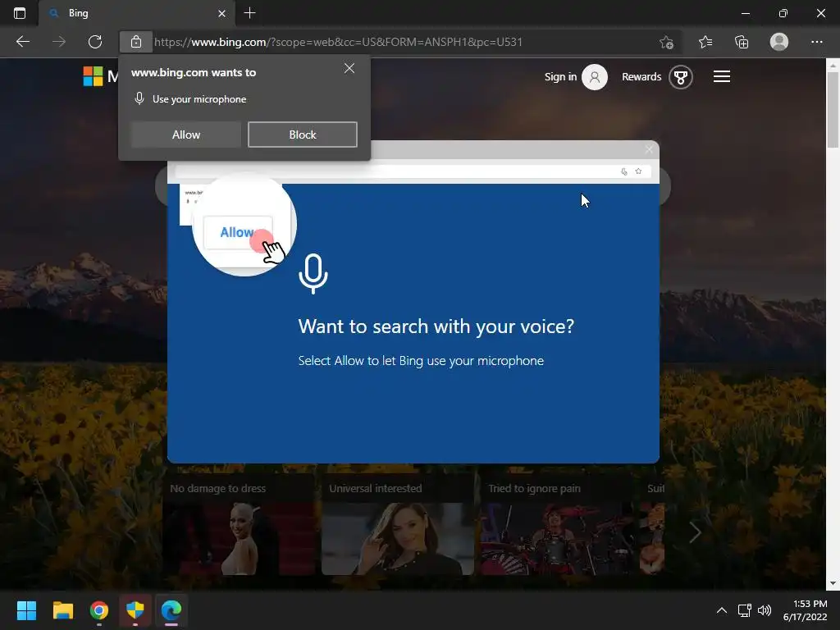Go back to the previous page
Image resolution: width=840 pixels, height=630 pixels.
[23, 42]
